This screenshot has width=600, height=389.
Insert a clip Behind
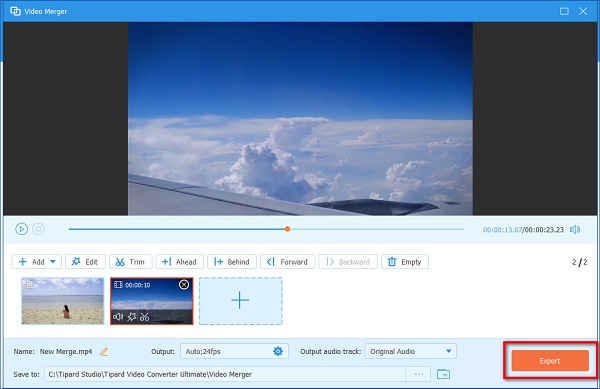coord(232,262)
